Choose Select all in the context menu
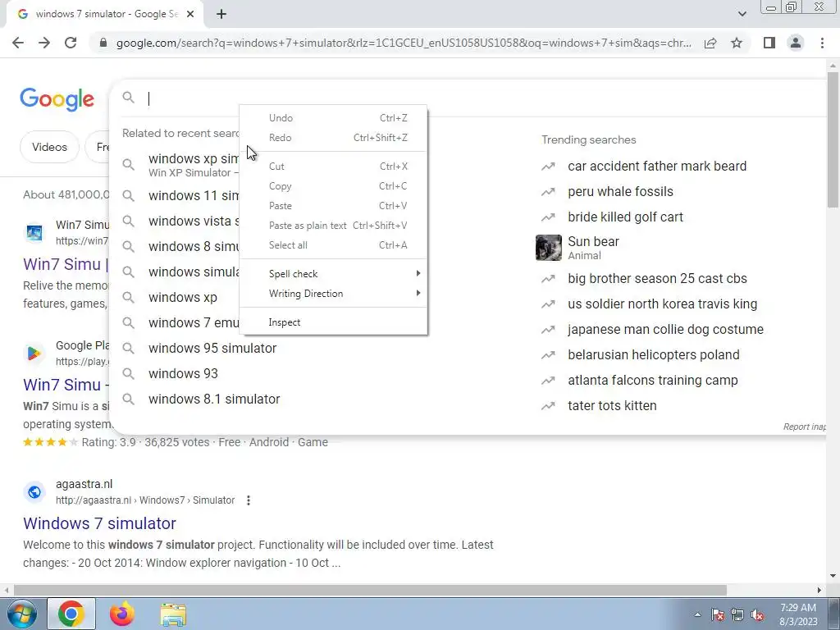Image resolution: width=840 pixels, height=630 pixels. coord(333,245)
